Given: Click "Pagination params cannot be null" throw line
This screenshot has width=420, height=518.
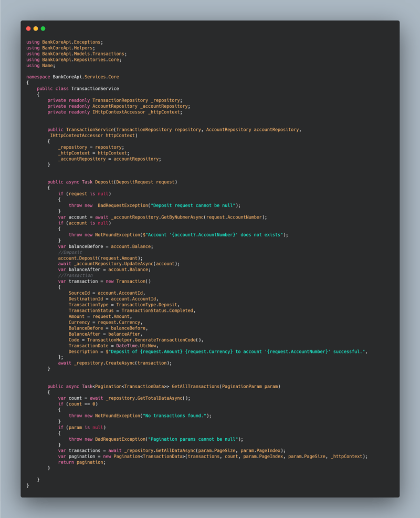Looking at the screenshot, I should (156, 439).
